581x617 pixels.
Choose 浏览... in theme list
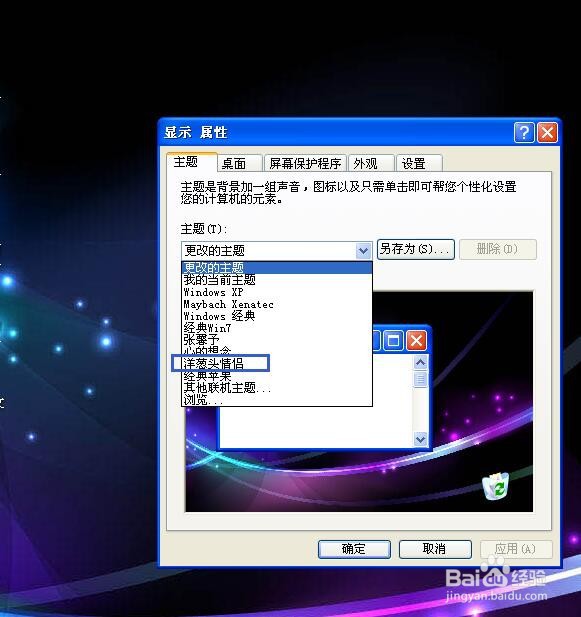point(277,400)
